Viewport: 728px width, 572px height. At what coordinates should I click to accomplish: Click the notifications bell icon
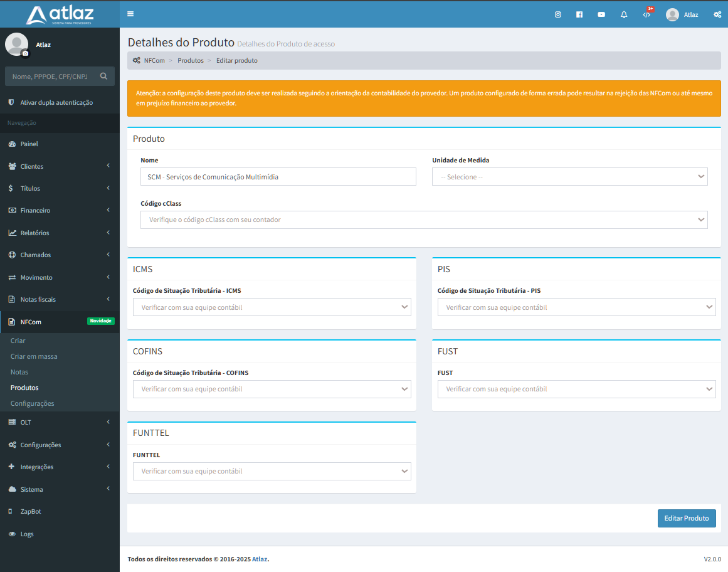pos(624,14)
